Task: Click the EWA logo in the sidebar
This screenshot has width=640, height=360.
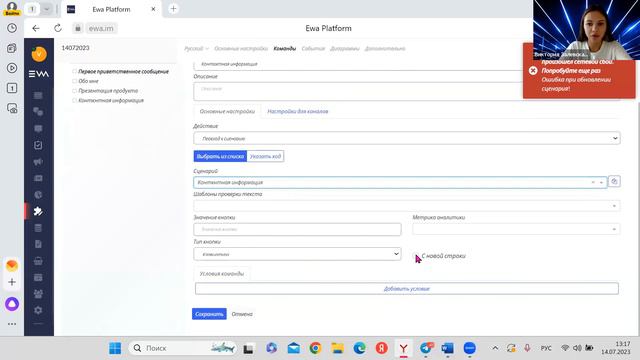Action: (x=39, y=74)
